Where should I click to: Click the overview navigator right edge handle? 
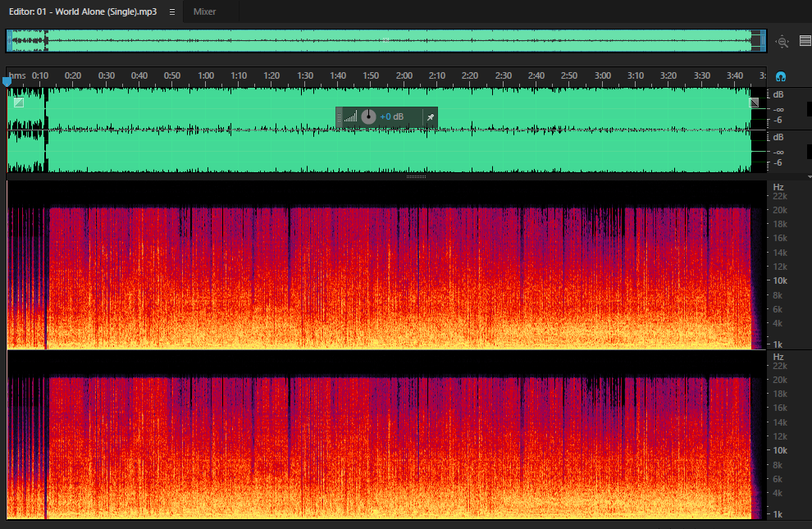(764, 41)
